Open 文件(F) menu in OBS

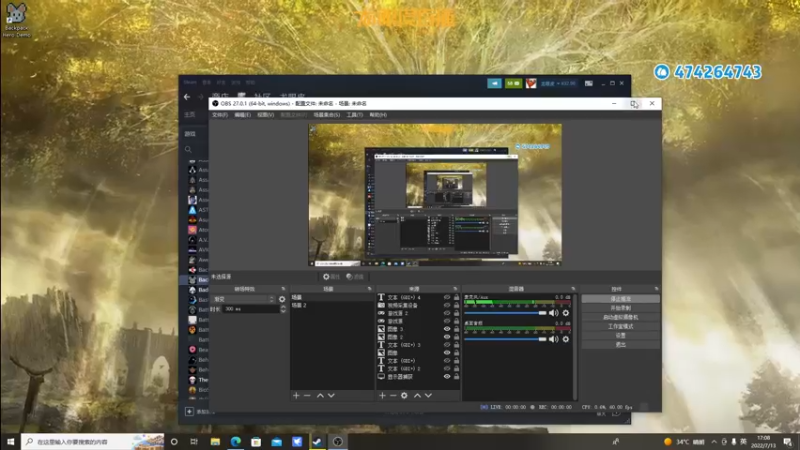tap(220, 115)
